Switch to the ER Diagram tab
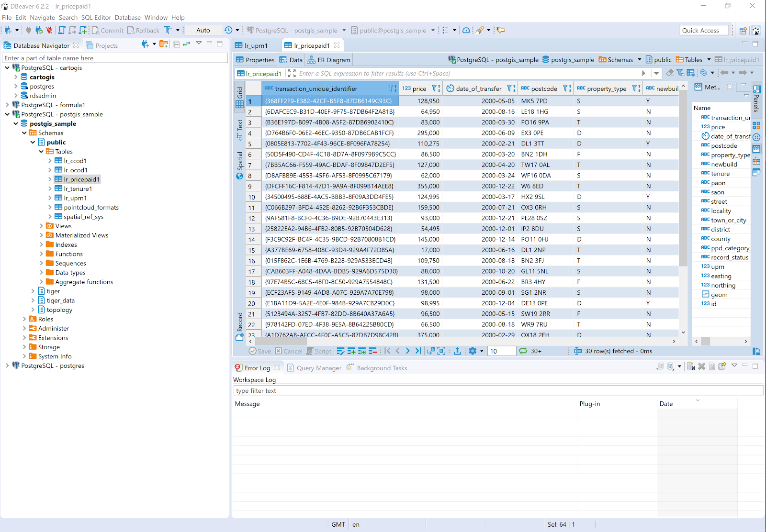This screenshot has width=766, height=532. pyautogui.click(x=329, y=60)
